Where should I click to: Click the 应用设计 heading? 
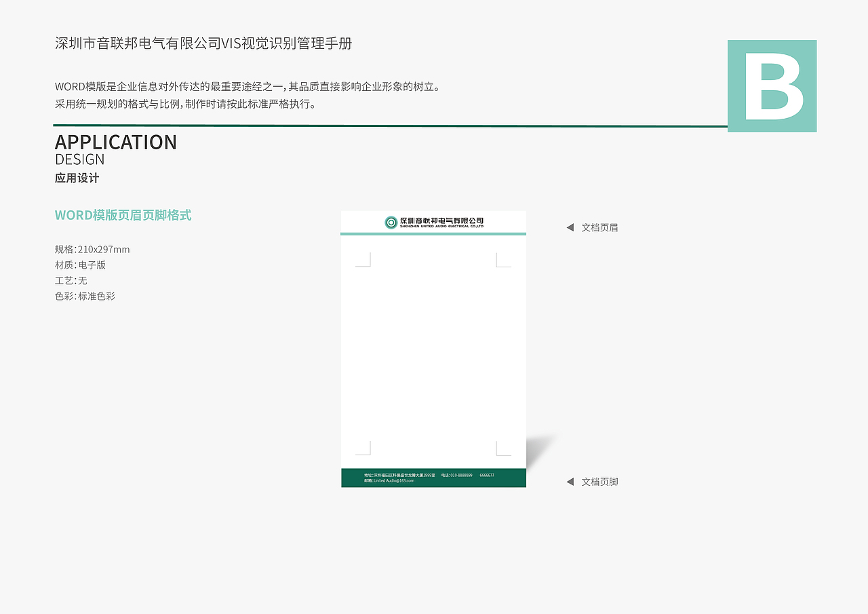[77, 178]
